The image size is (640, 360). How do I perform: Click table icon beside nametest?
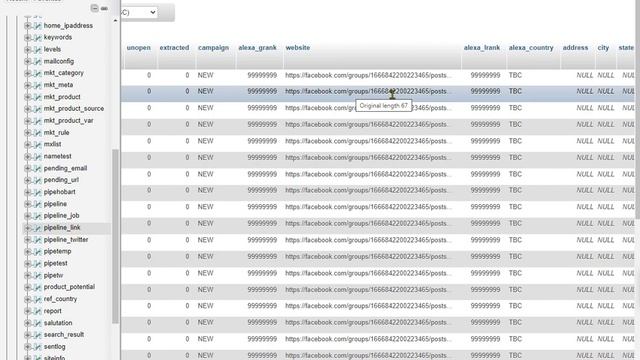38,156
